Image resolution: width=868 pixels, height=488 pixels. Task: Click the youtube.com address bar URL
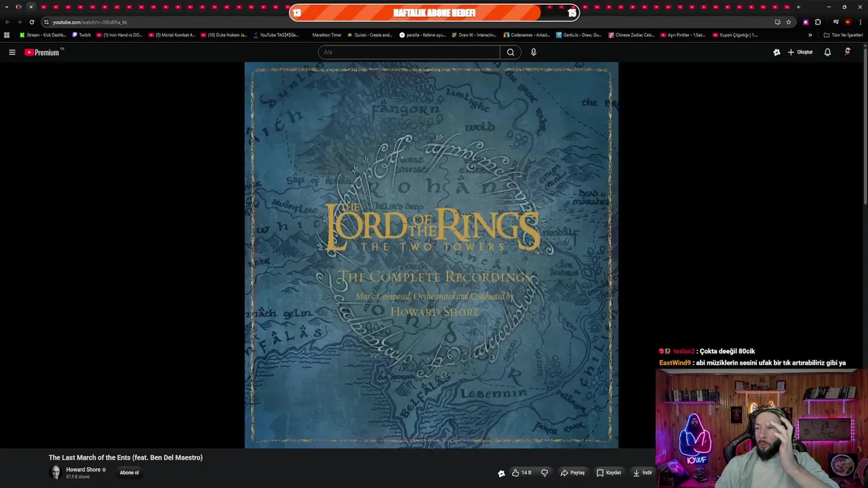90,22
